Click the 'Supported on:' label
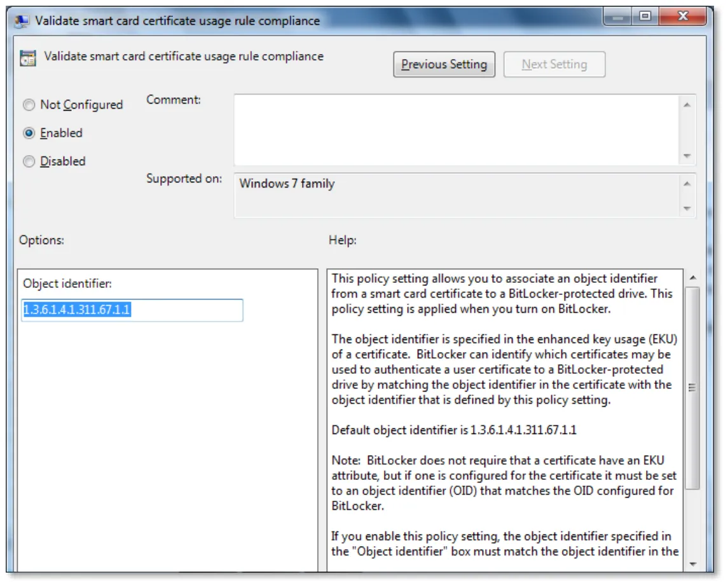Image resolution: width=728 pixels, height=586 pixels. point(184,179)
